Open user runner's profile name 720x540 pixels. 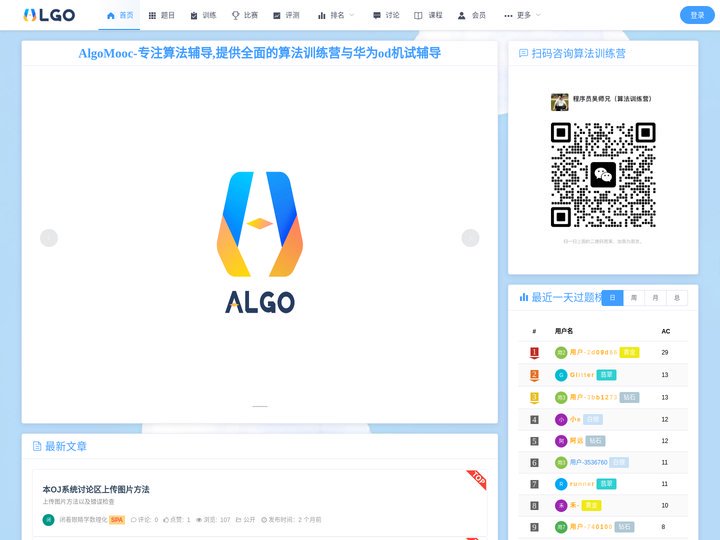click(x=582, y=484)
